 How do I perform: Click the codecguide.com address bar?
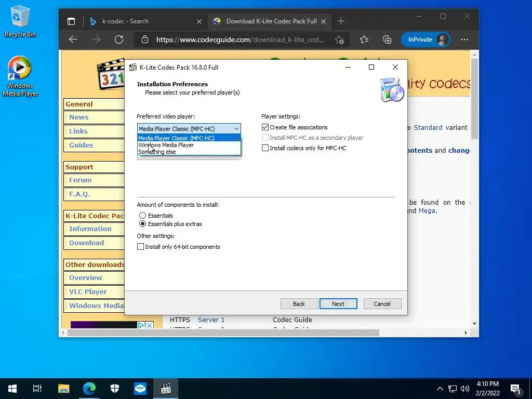(x=240, y=39)
